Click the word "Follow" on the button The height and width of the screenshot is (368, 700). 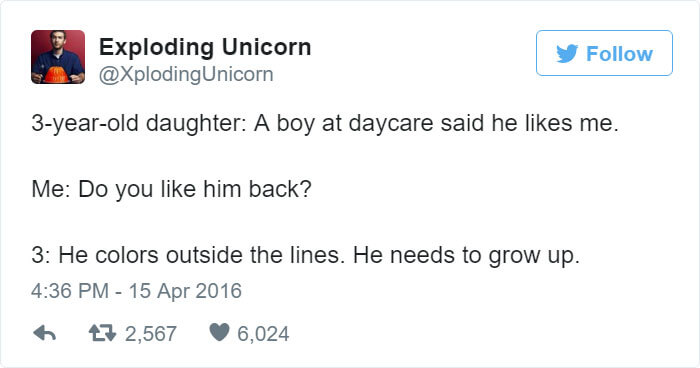coord(619,54)
